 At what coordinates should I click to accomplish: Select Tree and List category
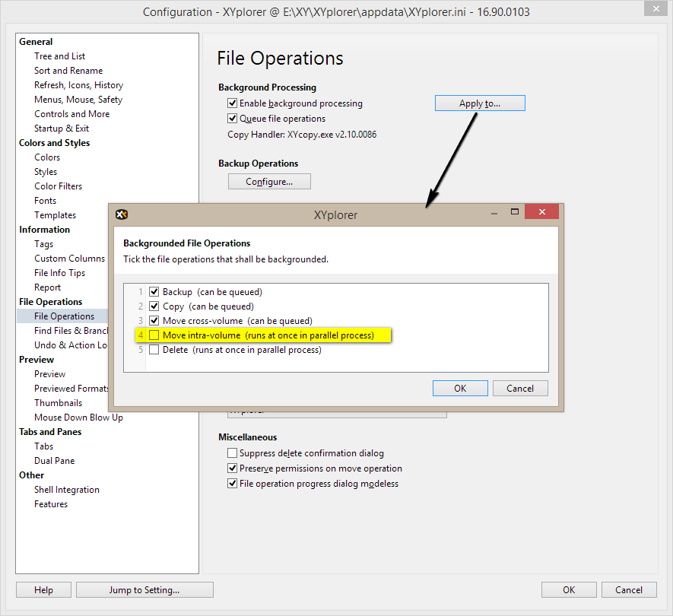tap(59, 56)
